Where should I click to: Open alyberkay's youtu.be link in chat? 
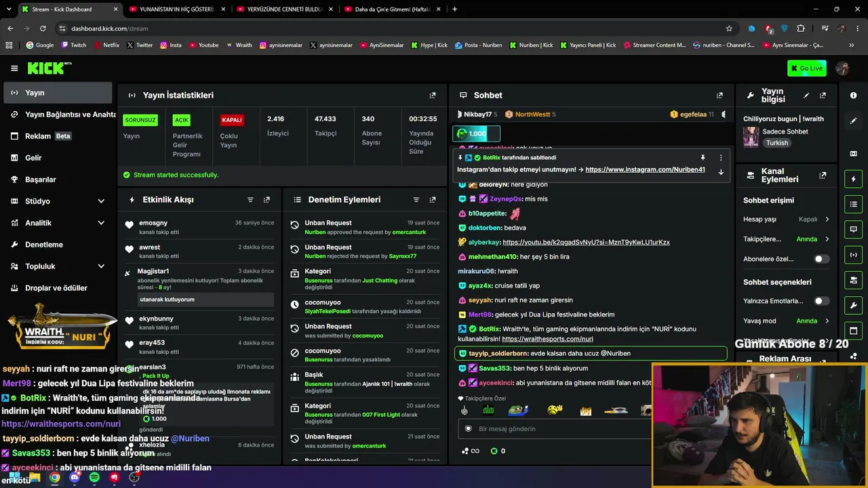586,242
